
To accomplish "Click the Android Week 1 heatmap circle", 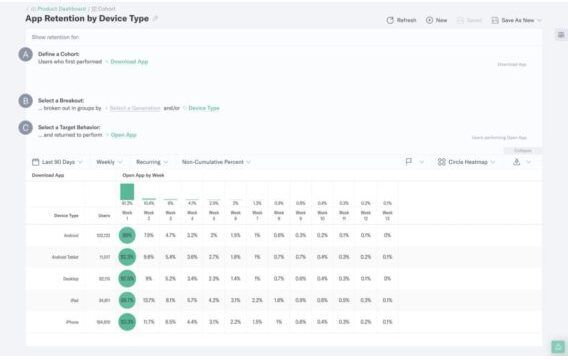I will pos(127,235).
